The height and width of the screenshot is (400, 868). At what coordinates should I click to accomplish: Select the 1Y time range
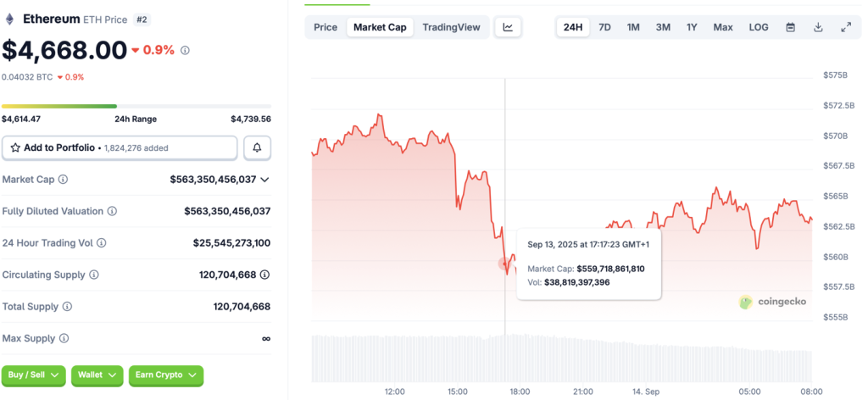[x=692, y=27]
